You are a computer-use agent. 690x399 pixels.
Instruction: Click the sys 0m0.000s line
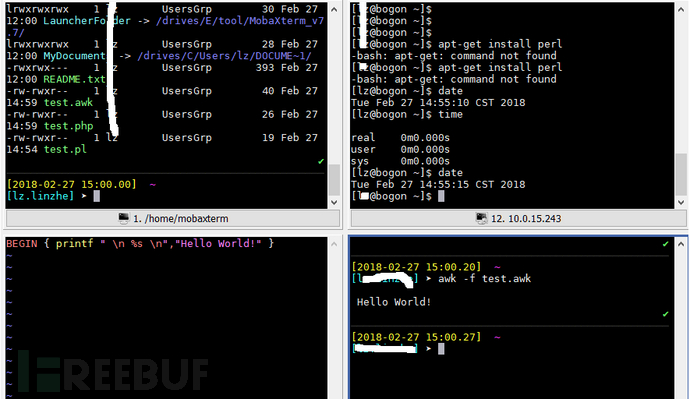tap(400, 161)
